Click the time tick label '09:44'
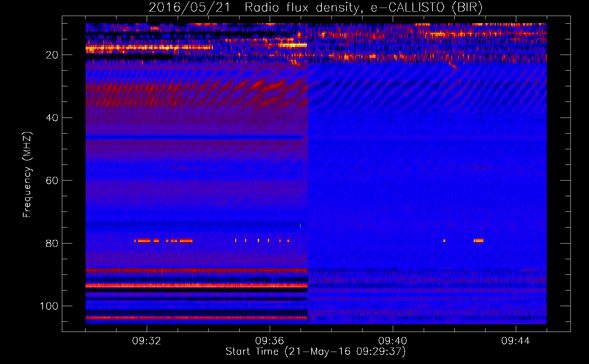Viewport: 589px width, 364px height. point(516,341)
